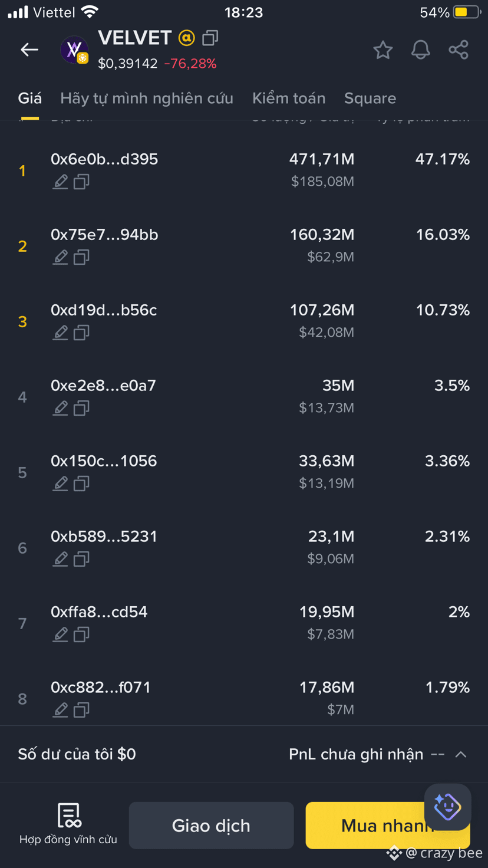Tap the yellow Mua nhanh button

click(387, 826)
